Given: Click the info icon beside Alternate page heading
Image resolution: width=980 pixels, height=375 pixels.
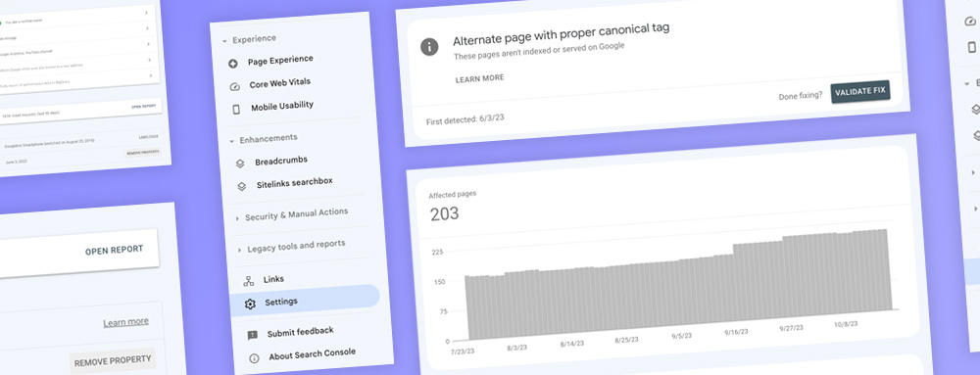Looking at the screenshot, I should 429,47.
